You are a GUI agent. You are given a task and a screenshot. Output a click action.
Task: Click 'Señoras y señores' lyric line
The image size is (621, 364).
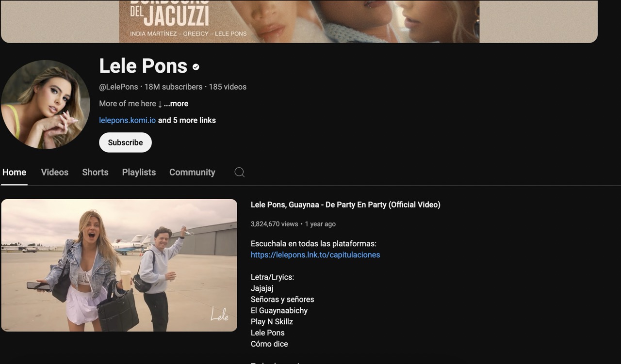click(x=282, y=299)
